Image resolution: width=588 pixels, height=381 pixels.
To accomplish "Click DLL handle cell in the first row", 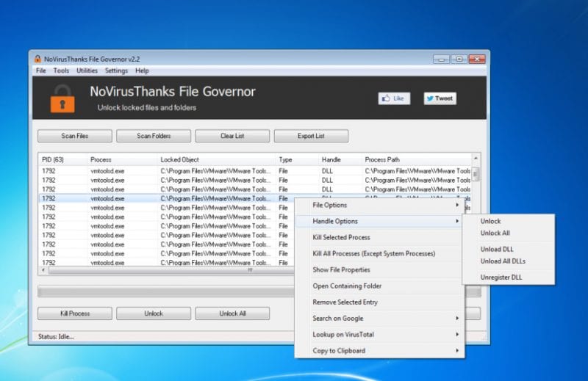I will point(327,171).
